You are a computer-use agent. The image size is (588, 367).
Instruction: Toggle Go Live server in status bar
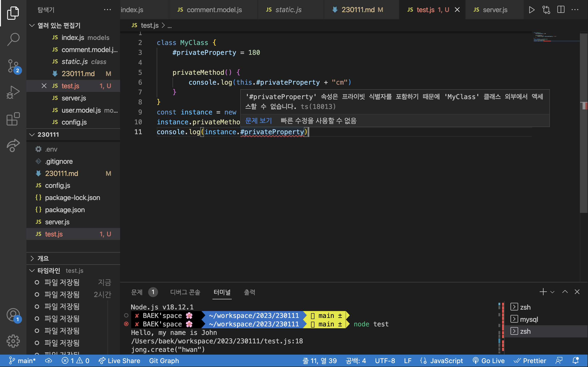click(489, 361)
